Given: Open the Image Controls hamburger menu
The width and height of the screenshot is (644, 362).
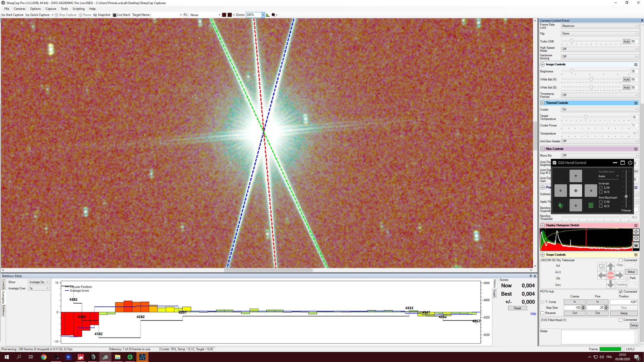Looking at the screenshot, I should pos(636,64).
